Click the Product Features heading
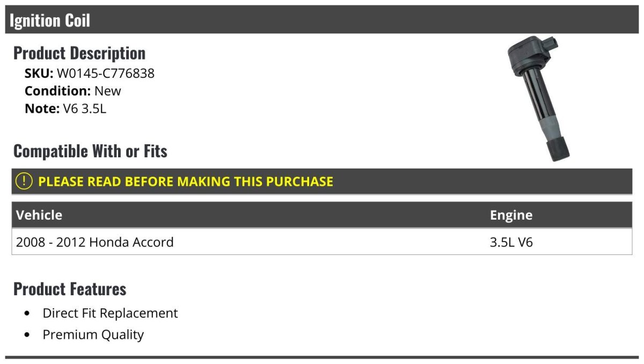This screenshot has height=364, width=644. point(70,289)
